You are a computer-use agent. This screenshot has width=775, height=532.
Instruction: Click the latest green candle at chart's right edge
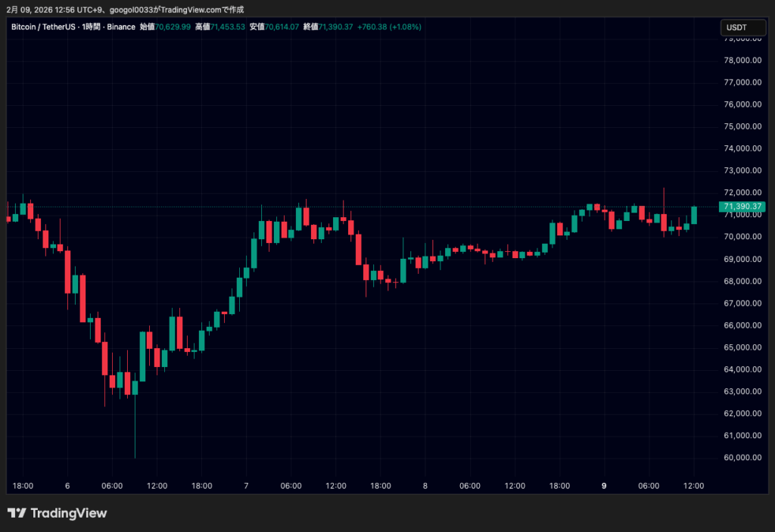coord(694,215)
